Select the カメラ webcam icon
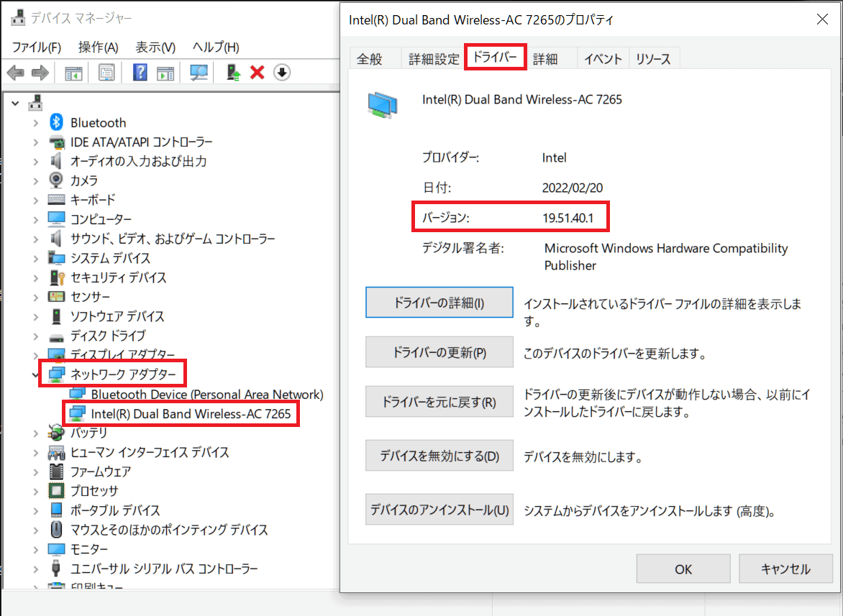This screenshot has height=616, width=843. point(56,180)
